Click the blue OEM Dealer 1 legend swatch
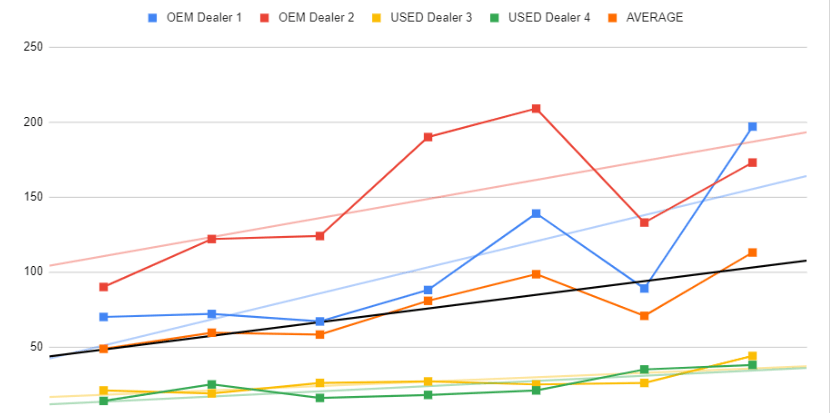Image resolution: width=830 pixels, height=413 pixels. pyautogui.click(x=152, y=18)
